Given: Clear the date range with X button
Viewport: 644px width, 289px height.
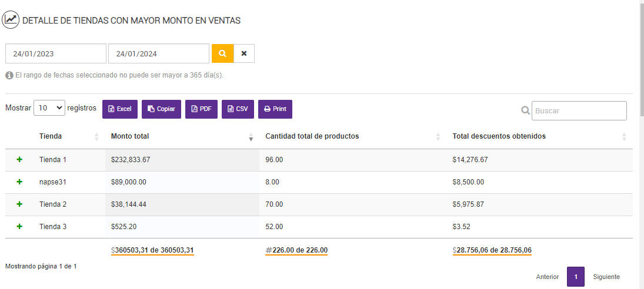Looking at the screenshot, I should [x=244, y=53].
